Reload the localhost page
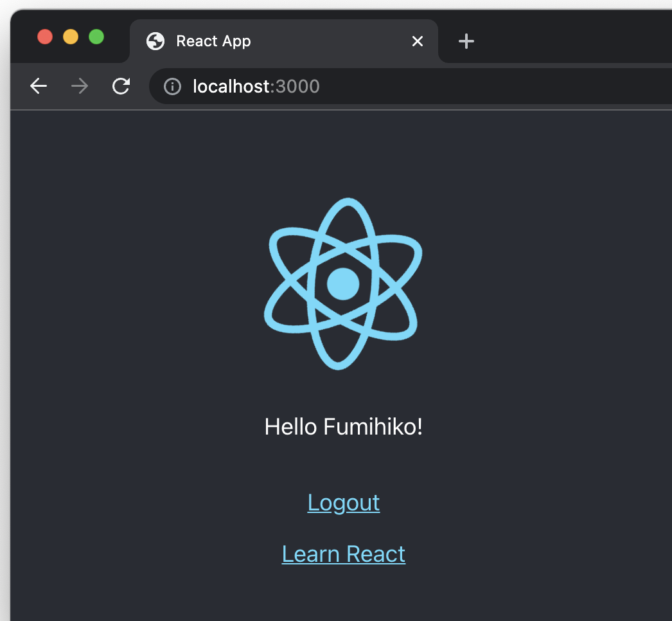The height and width of the screenshot is (621, 672). click(x=121, y=85)
